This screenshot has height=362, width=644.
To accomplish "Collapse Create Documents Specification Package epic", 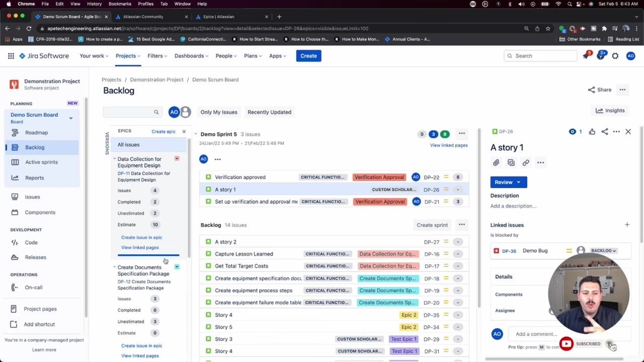I will [x=114, y=267].
